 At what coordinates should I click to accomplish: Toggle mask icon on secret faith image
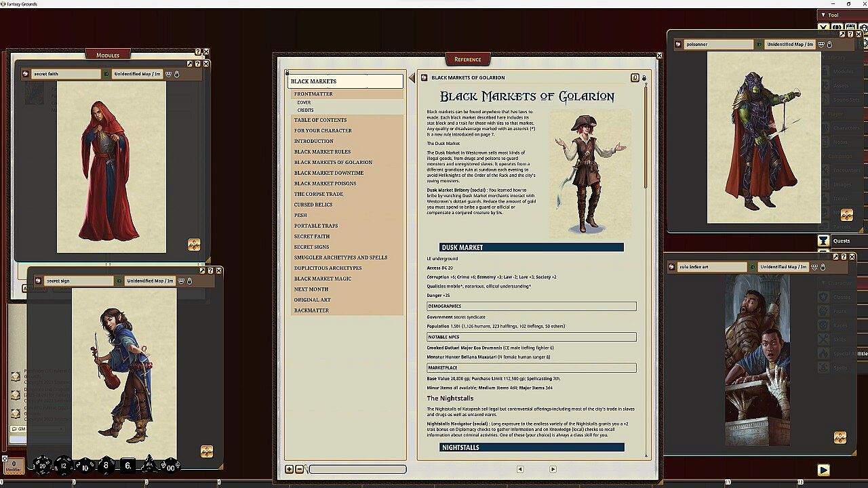[168, 74]
